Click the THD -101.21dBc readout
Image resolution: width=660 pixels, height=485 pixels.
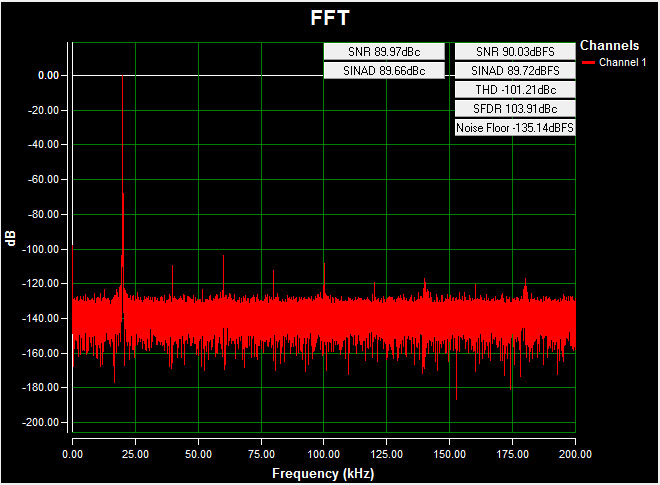[515, 90]
